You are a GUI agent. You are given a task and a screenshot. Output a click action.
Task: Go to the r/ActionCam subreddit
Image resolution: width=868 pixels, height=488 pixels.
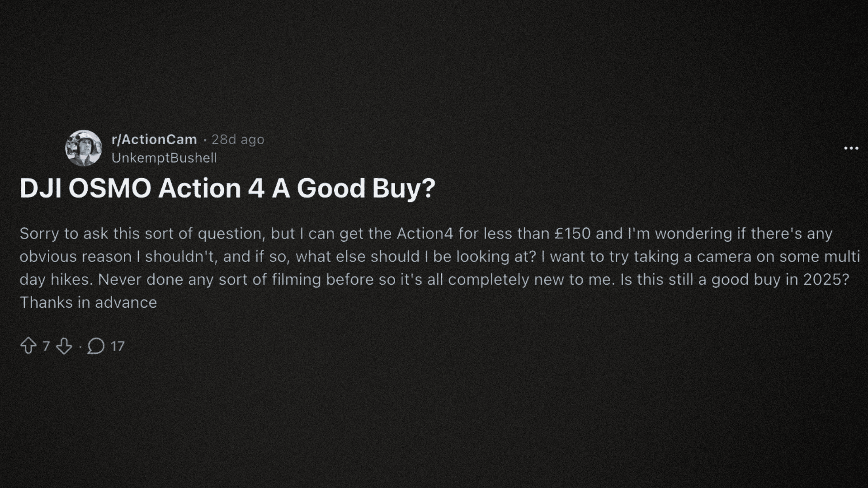154,140
